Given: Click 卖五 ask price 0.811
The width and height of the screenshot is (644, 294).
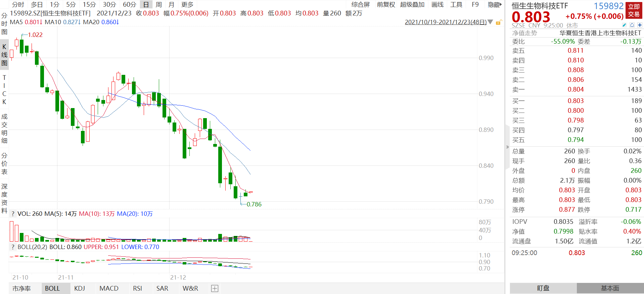Looking at the screenshot, I should pos(576,50).
